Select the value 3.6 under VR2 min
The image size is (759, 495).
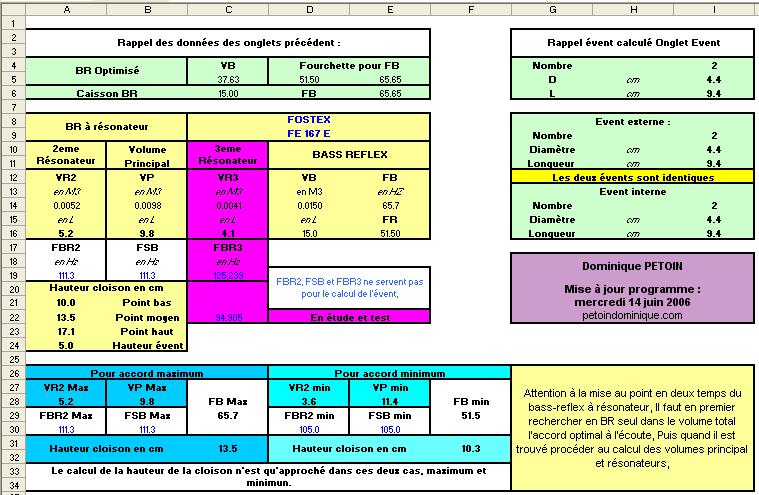[309, 402]
